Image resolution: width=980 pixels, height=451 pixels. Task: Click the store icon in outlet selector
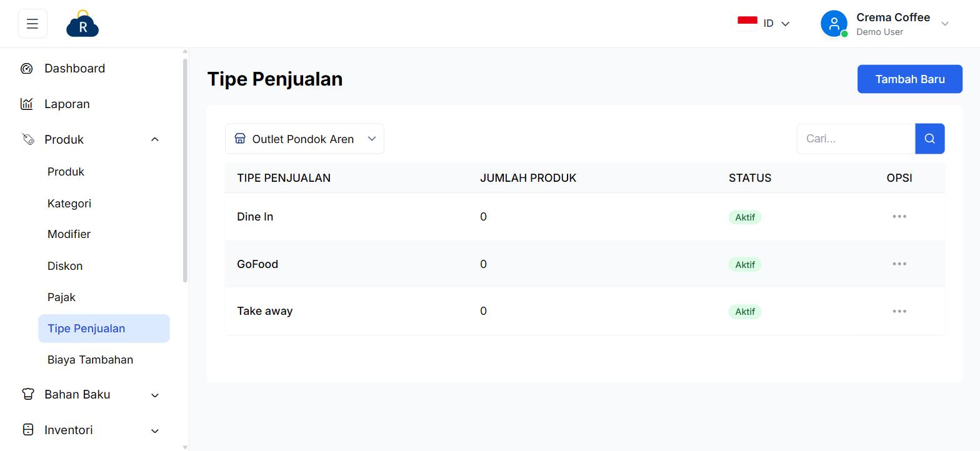click(240, 139)
